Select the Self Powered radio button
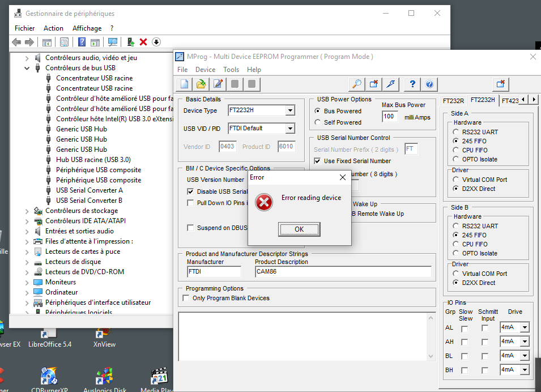The height and width of the screenshot is (392, 541). click(x=317, y=122)
